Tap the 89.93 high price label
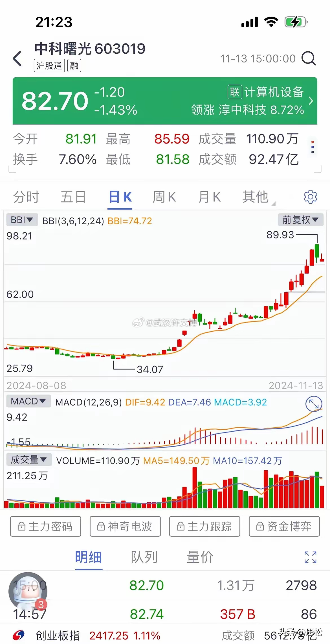330x644 pixels. [280, 235]
